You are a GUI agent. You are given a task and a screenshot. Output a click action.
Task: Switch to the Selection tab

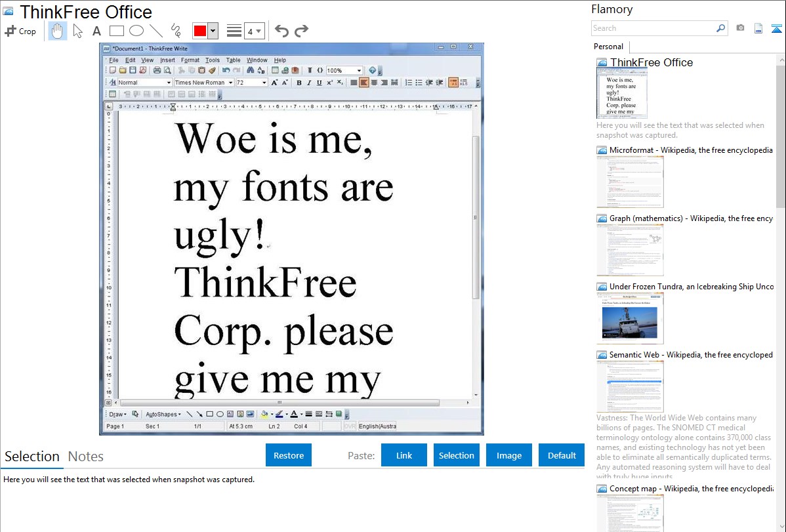32,457
